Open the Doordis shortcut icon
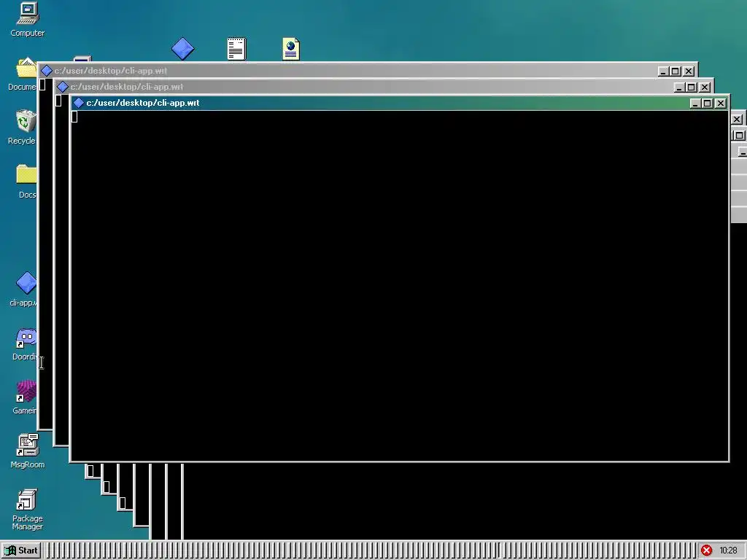The height and width of the screenshot is (560, 747). pyautogui.click(x=26, y=344)
